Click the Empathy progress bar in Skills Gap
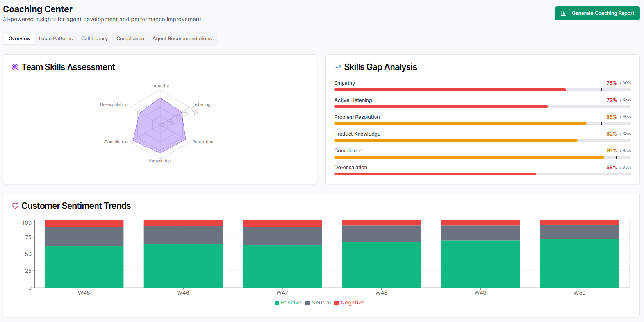 coord(483,90)
